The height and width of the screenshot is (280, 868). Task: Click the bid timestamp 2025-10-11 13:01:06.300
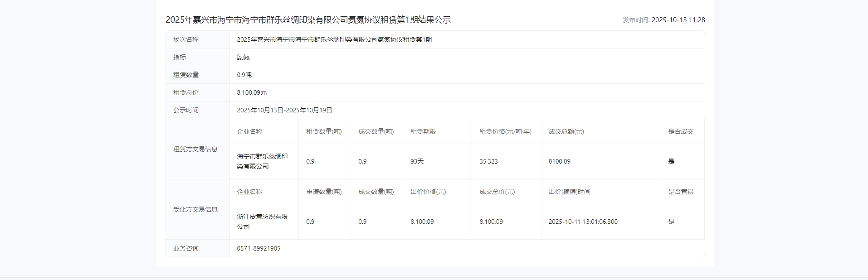pos(583,222)
